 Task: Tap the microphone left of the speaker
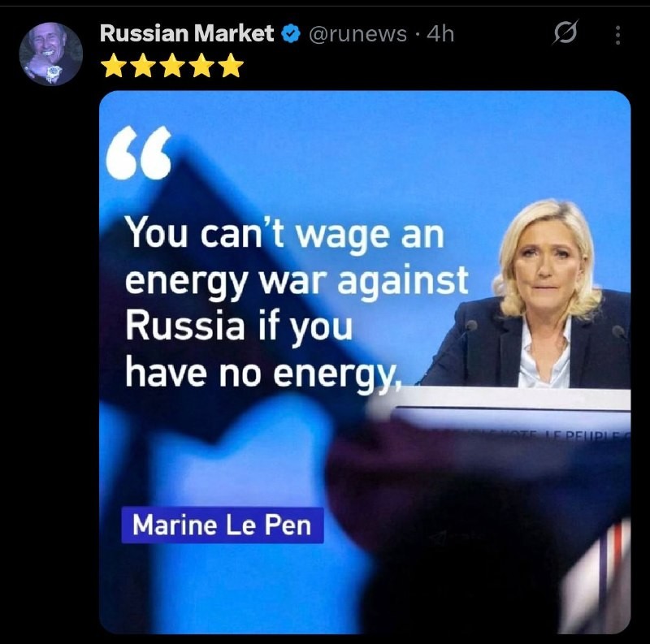pyautogui.click(x=471, y=326)
